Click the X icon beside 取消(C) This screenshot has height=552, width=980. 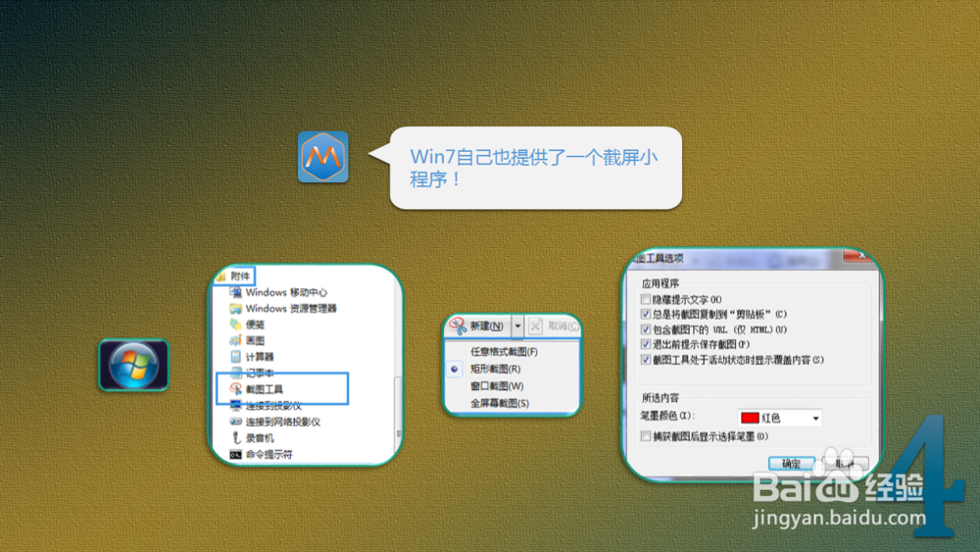coord(536,326)
